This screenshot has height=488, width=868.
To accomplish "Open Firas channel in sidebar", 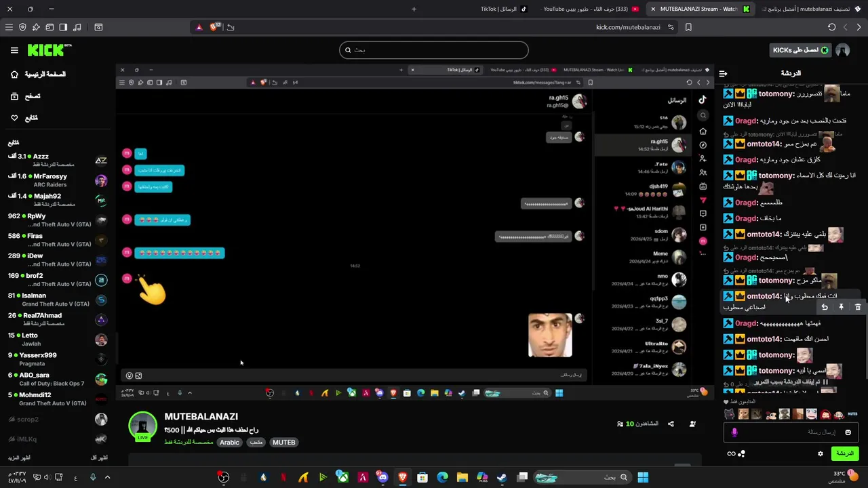I will (58, 239).
